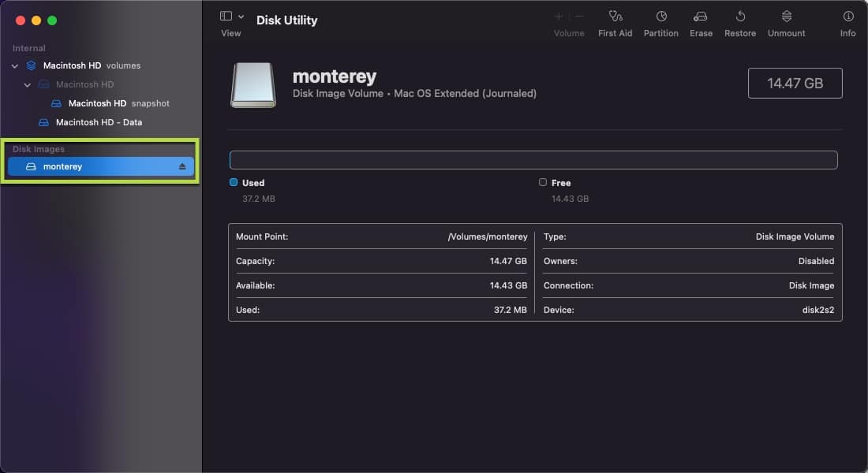Click the monterey volume heading
This screenshot has height=473, width=868.
tap(335, 76)
